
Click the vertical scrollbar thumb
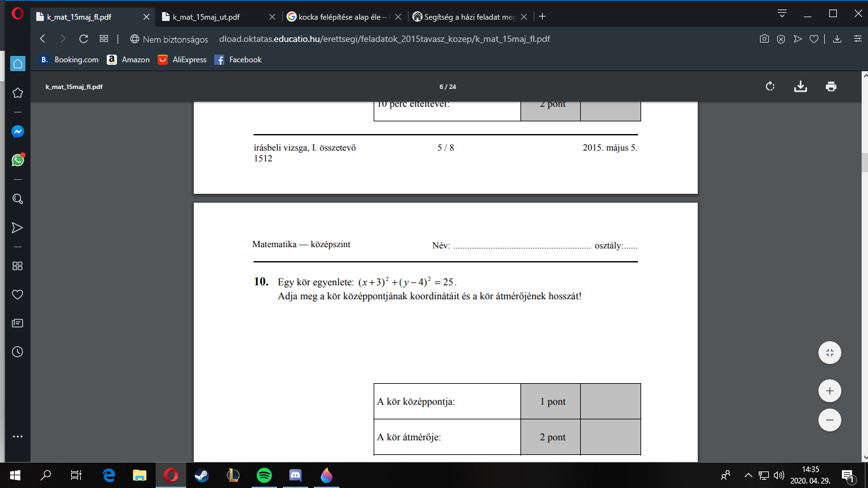[864, 163]
